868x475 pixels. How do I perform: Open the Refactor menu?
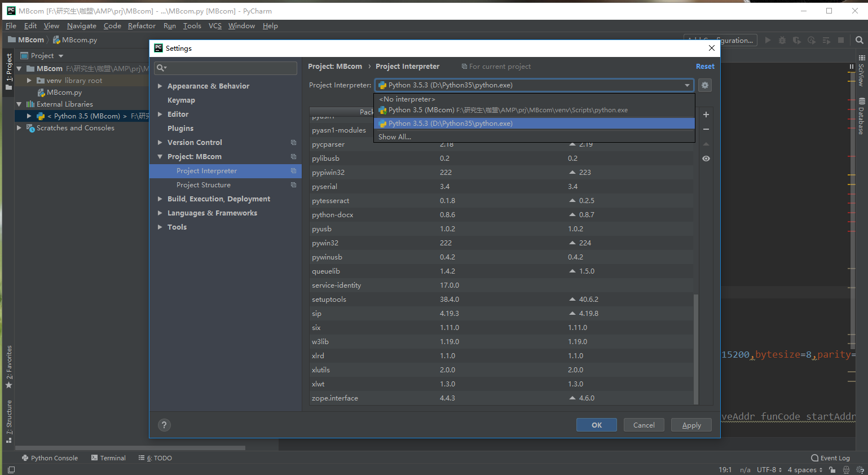point(142,26)
